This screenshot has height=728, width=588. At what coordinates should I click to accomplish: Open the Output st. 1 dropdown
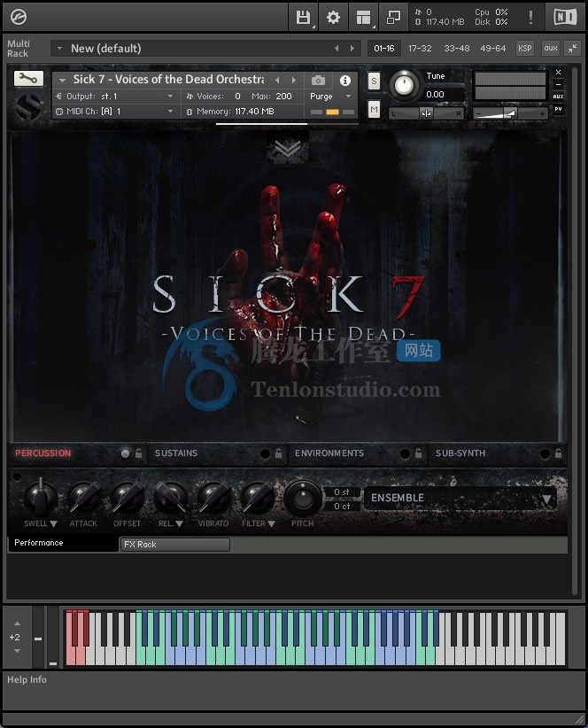tap(170, 97)
